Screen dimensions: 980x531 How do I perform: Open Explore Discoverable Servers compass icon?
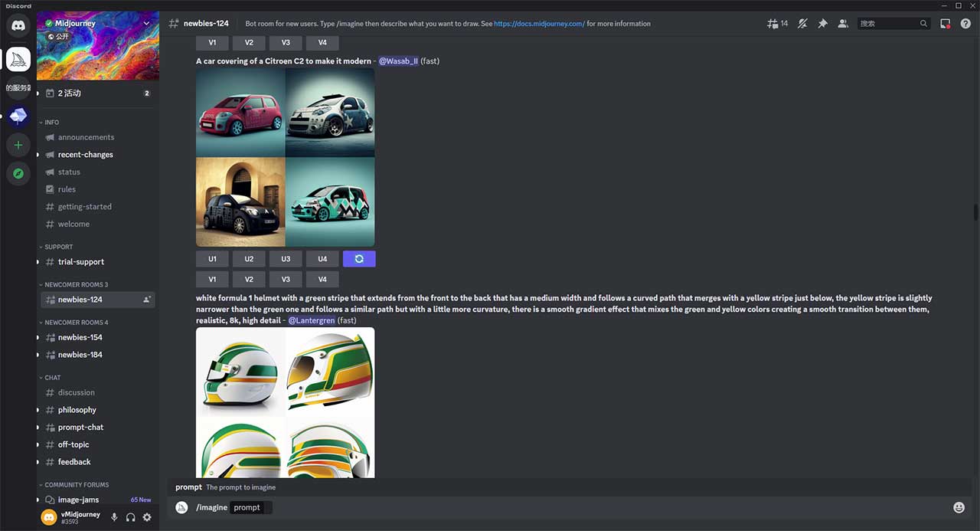pos(18,174)
